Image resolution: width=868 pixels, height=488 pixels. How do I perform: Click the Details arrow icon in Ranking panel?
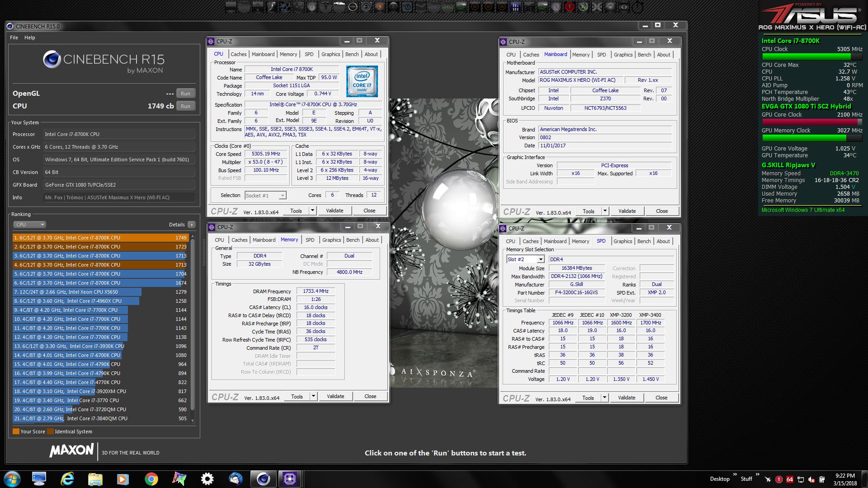[x=192, y=225]
